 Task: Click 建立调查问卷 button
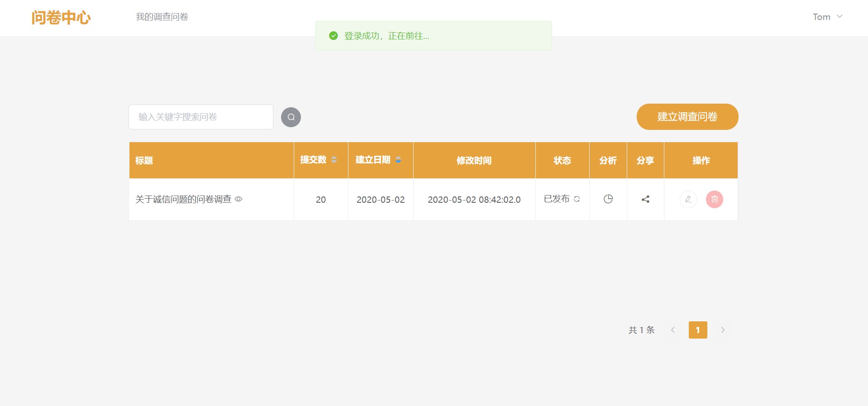point(687,117)
